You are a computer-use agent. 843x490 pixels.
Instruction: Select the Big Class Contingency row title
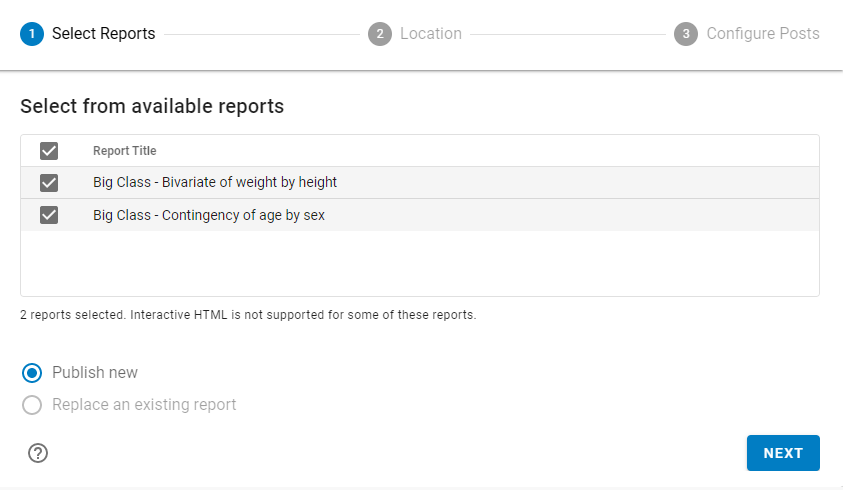(x=209, y=215)
